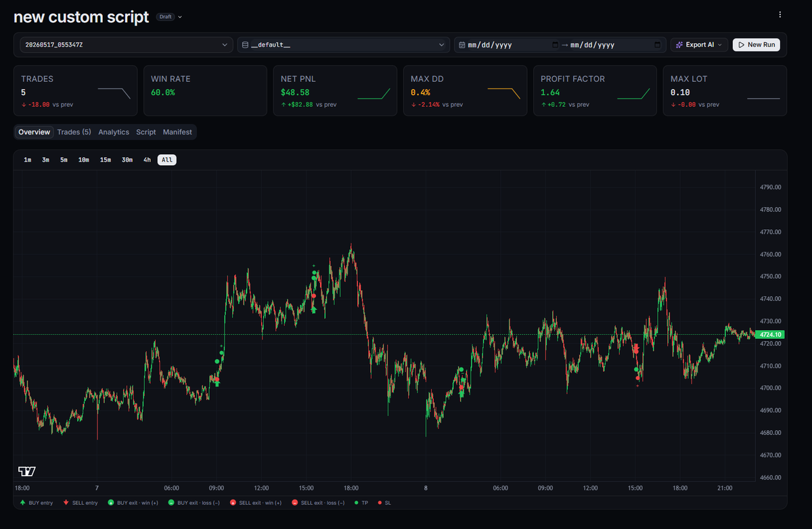Open the Export AI dropdown
Image resolution: width=812 pixels, height=529 pixels.
(700, 45)
